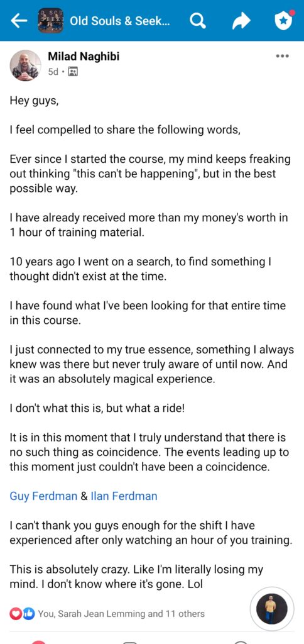Screen dimensions: 304x644
Task: Open the group search magnifier icon
Action: tap(198, 21)
